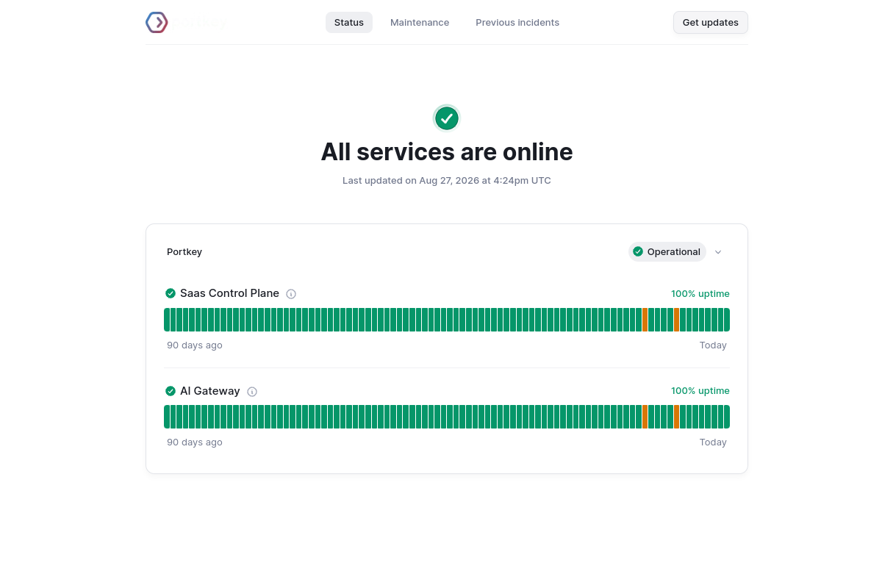This screenshot has height=588, width=882.
Task: Click the Portkey group title
Action: (184, 251)
